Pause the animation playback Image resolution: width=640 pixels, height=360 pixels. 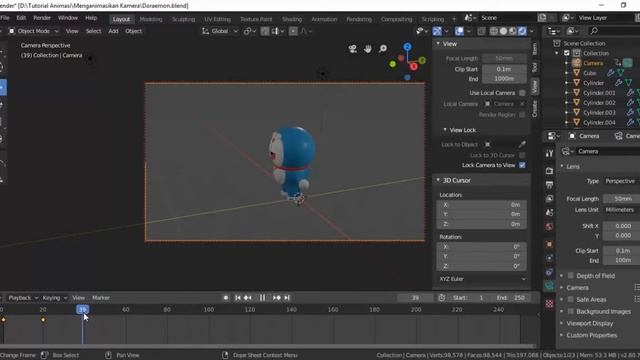(x=262, y=298)
